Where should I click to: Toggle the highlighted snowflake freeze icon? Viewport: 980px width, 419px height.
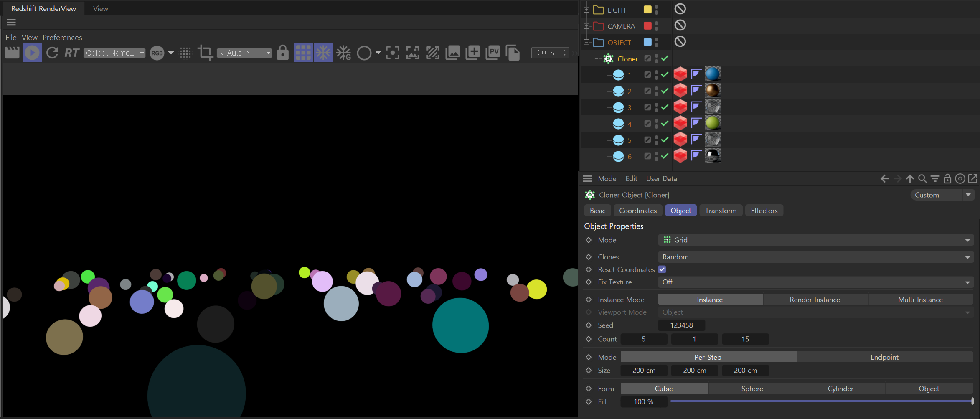click(x=323, y=53)
